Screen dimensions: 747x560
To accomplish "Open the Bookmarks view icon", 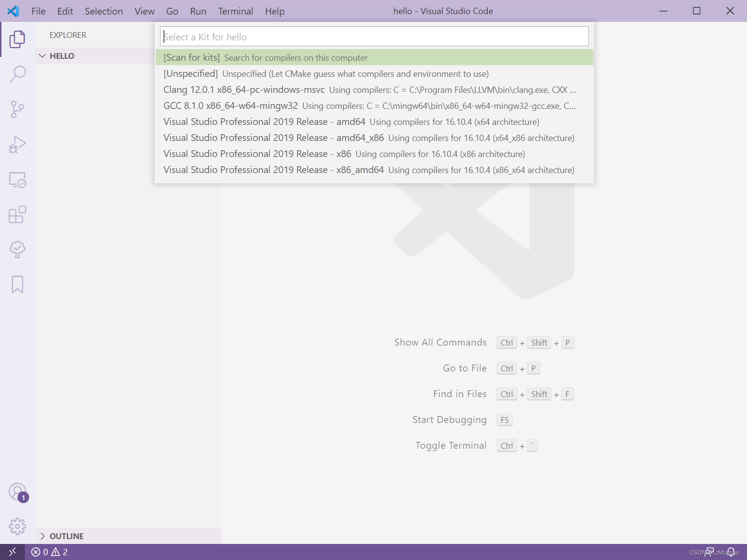I will [18, 284].
